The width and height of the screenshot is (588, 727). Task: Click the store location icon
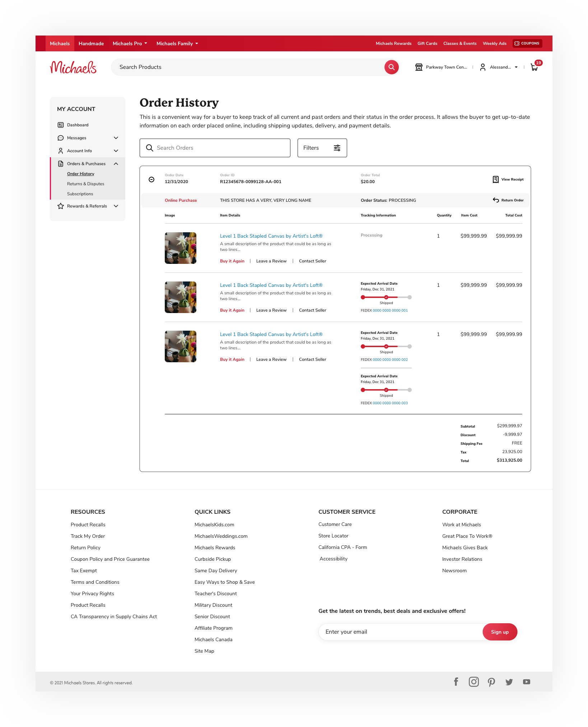tap(419, 67)
